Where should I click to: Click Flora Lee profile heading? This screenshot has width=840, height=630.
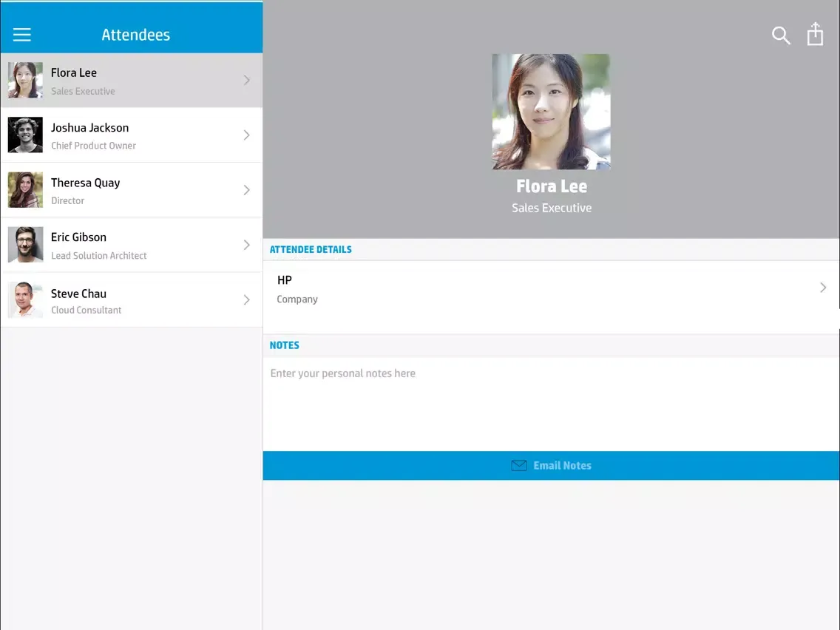pyautogui.click(x=552, y=186)
